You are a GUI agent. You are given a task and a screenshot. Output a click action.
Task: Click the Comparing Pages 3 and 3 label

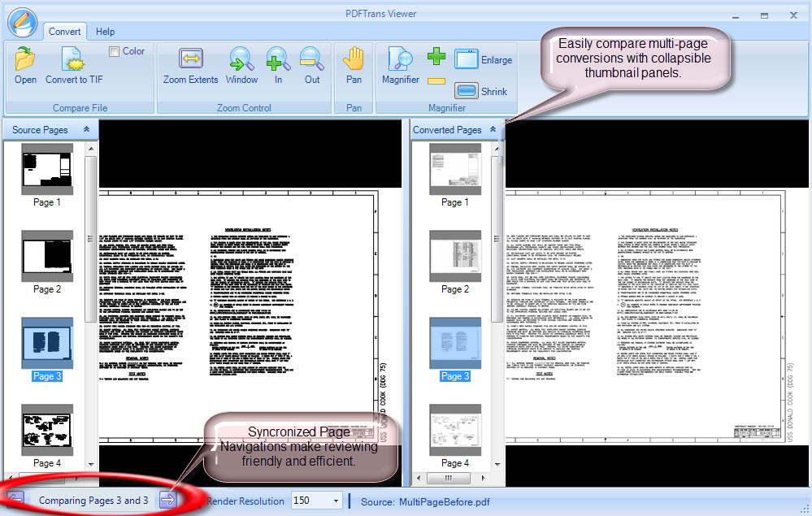(93, 501)
